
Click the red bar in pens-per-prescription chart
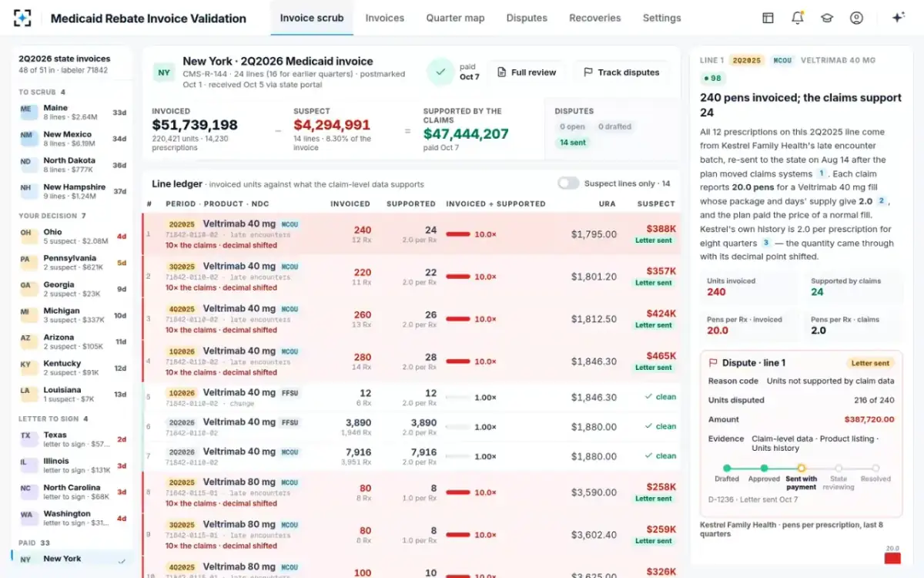point(892,558)
